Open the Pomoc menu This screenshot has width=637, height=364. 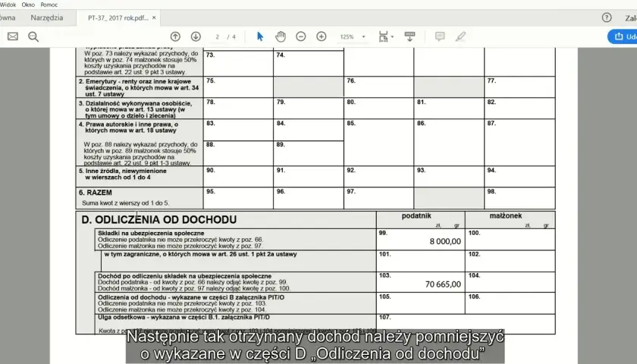coord(49,5)
